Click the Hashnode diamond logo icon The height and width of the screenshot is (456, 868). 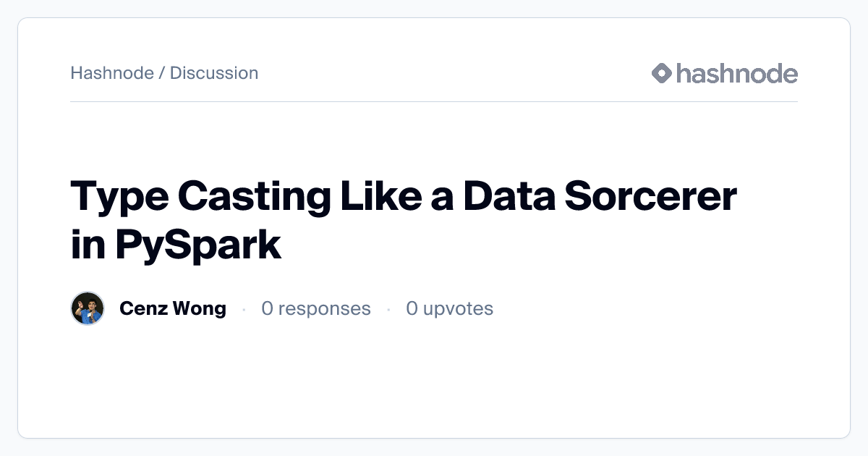click(662, 73)
